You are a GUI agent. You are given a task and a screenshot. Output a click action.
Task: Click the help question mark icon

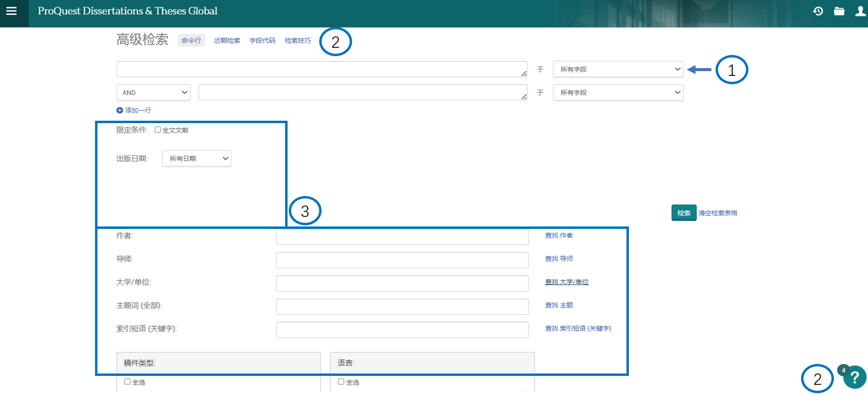(x=855, y=376)
